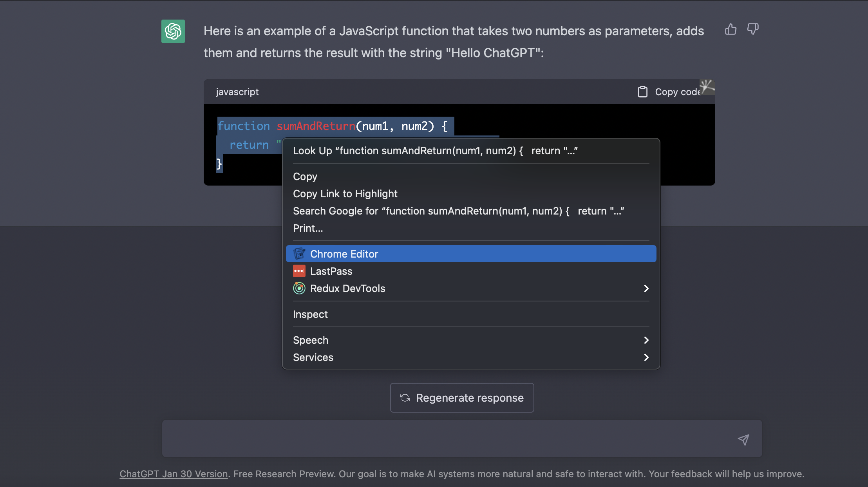Select Search Google for selected function
The image size is (868, 487).
pyautogui.click(x=458, y=211)
